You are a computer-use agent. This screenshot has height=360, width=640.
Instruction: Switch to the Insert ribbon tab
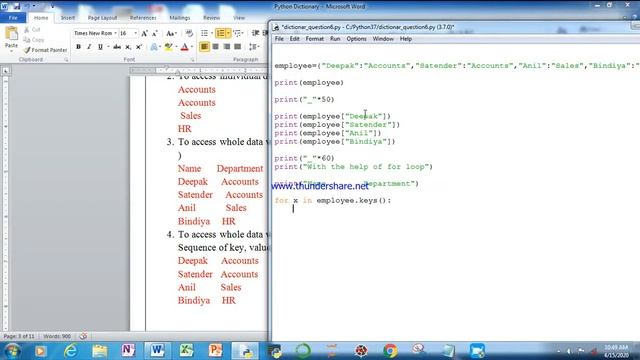(67, 18)
